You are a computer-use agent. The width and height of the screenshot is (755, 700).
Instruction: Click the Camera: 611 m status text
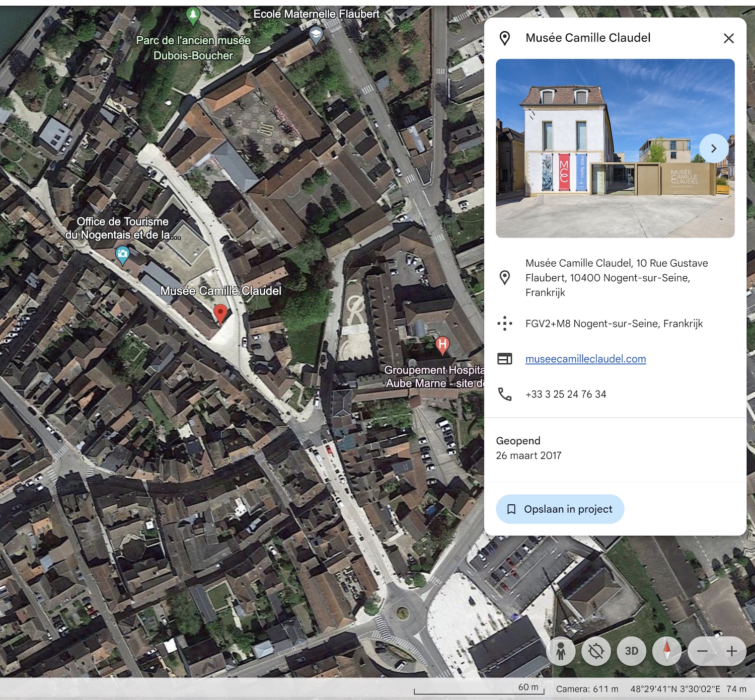coord(587,689)
